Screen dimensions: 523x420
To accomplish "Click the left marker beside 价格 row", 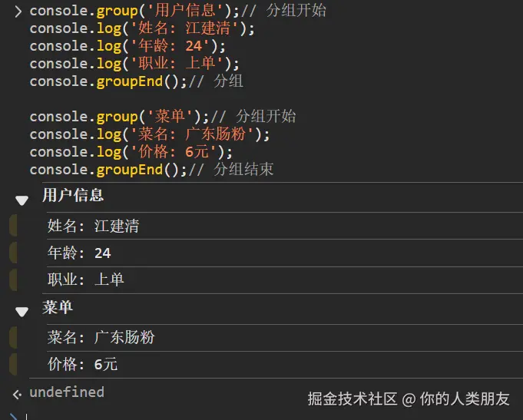I will point(13,364).
